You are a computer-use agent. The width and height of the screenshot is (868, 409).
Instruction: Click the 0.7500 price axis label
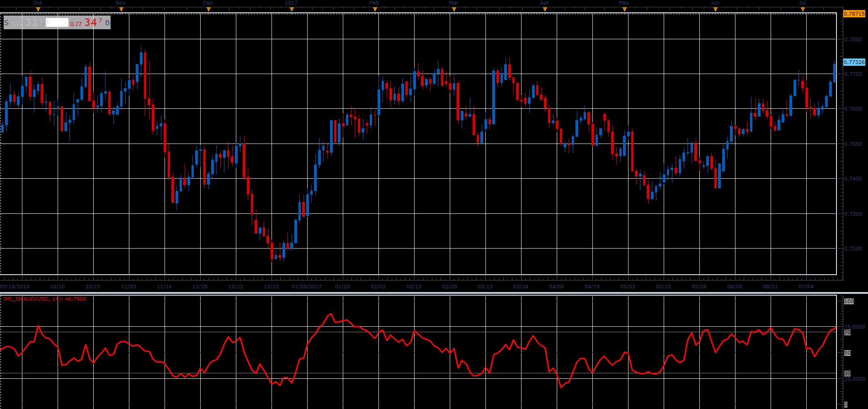coord(853,144)
